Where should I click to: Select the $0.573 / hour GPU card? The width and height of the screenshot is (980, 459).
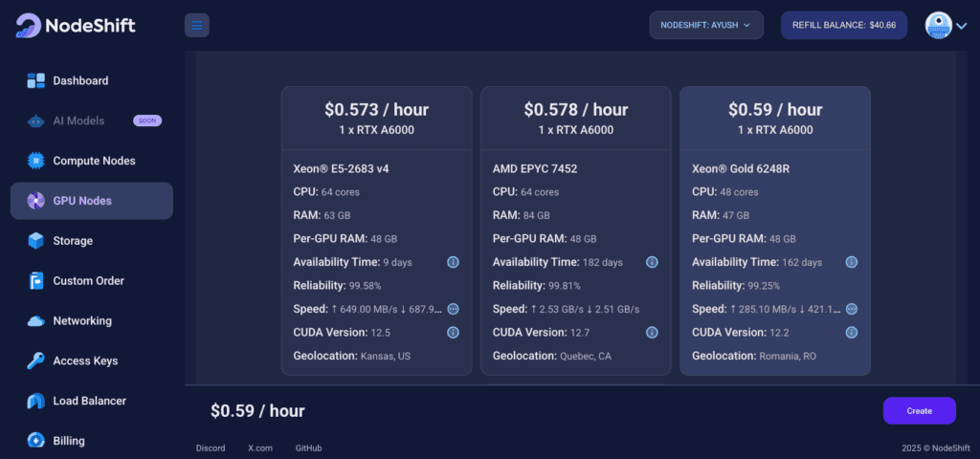coord(376,230)
